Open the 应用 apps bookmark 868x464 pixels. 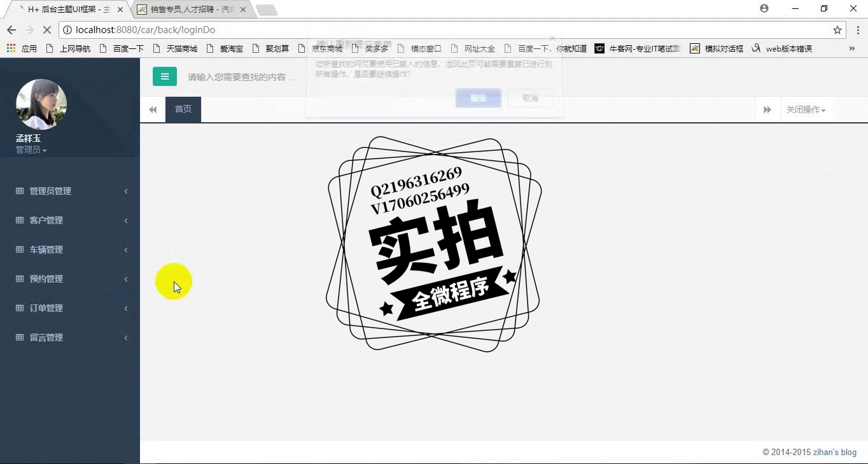(x=22, y=48)
